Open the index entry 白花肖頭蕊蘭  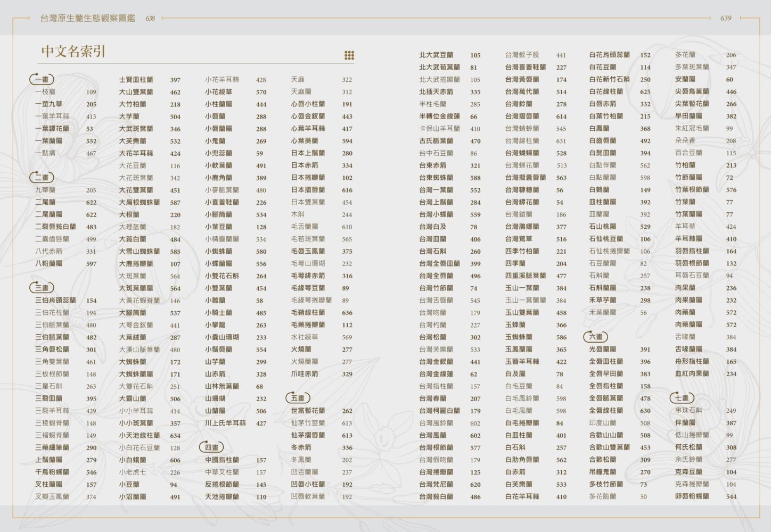click(609, 55)
